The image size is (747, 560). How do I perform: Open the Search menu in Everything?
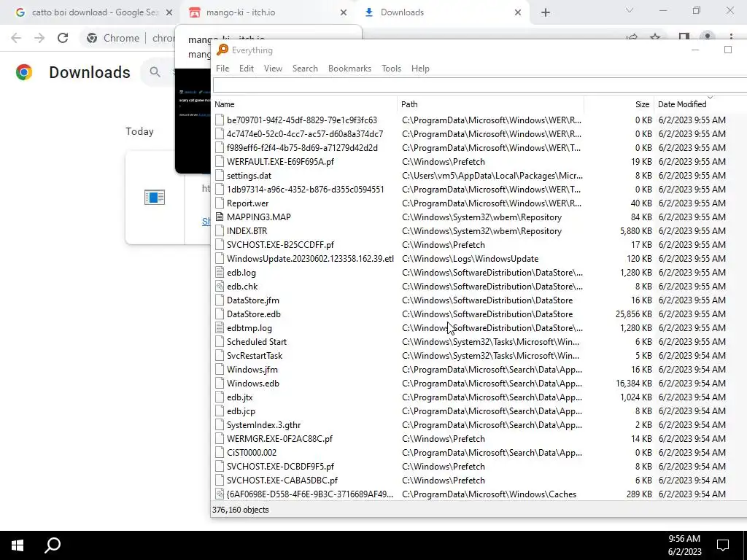click(x=305, y=68)
